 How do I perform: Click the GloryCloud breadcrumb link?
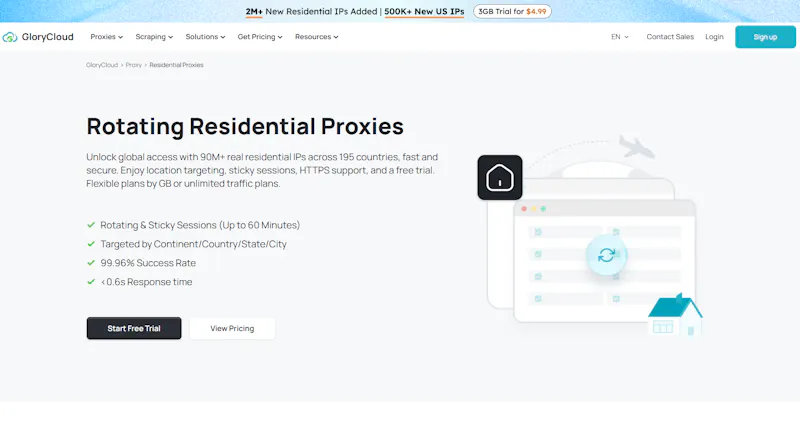102,65
